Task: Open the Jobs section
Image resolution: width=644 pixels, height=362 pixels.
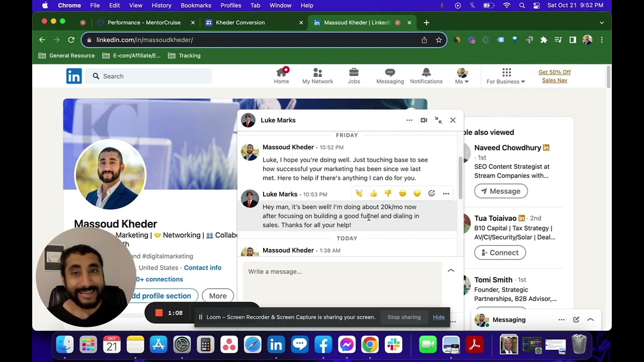Action: (354, 76)
